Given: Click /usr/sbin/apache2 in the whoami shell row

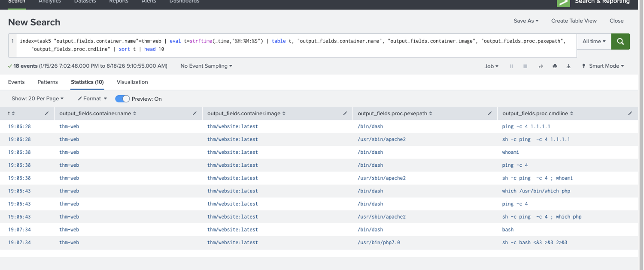Looking at the screenshot, I should [381, 178].
